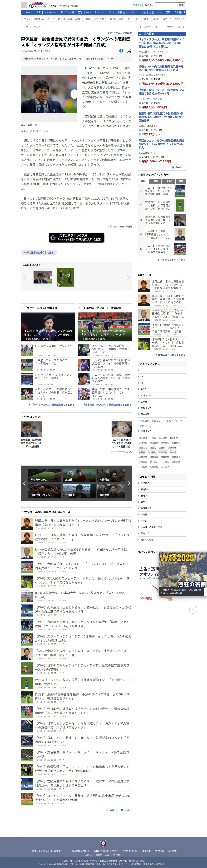This screenshot has height=868, width=207.
Task: Click サッカー in the breadcrumb
Action: click(39, 27)
